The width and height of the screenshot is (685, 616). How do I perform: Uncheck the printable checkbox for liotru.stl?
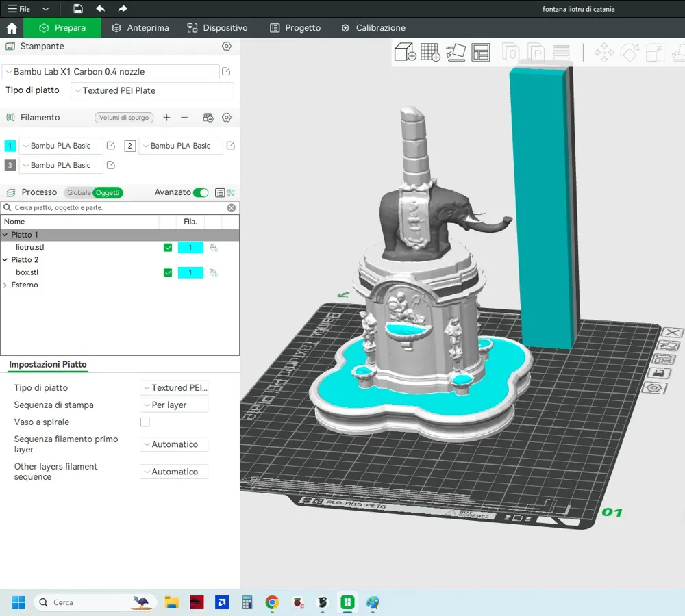(168, 248)
